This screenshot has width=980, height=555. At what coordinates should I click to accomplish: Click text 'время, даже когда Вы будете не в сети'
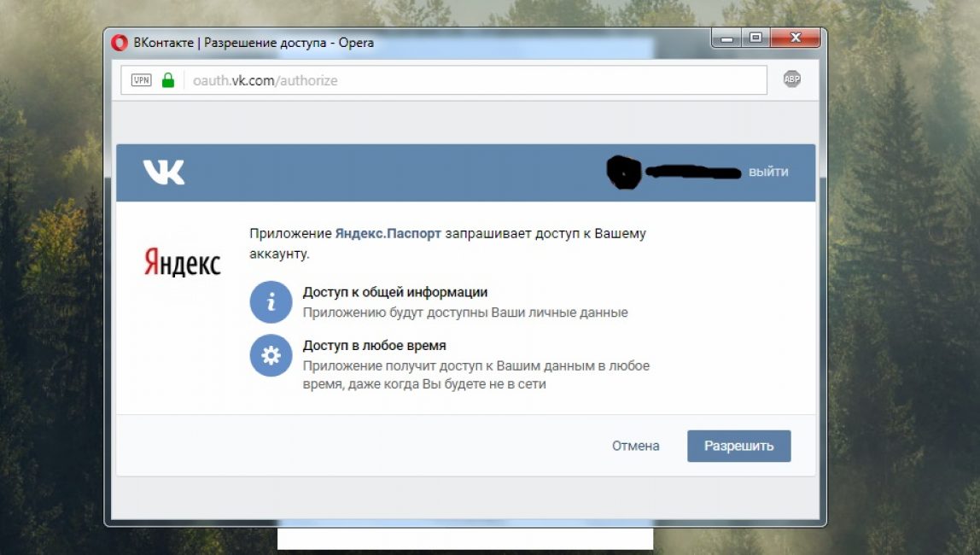click(424, 383)
